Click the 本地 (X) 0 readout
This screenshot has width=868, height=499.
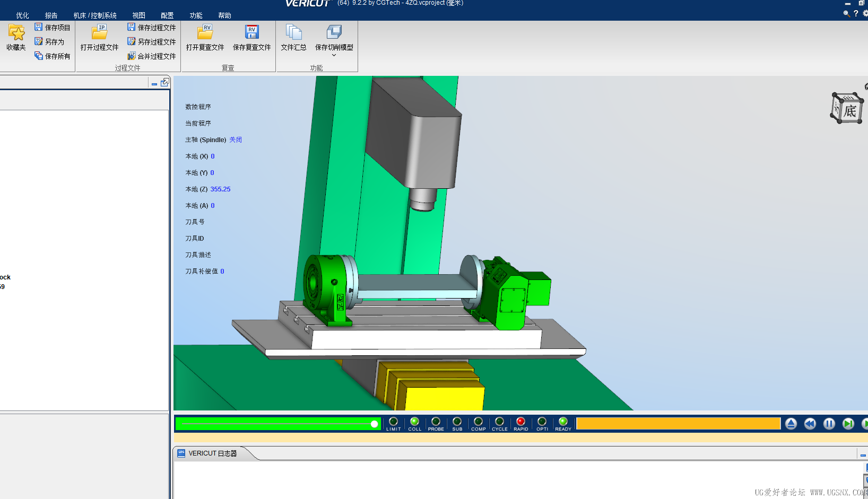pyautogui.click(x=200, y=156)
